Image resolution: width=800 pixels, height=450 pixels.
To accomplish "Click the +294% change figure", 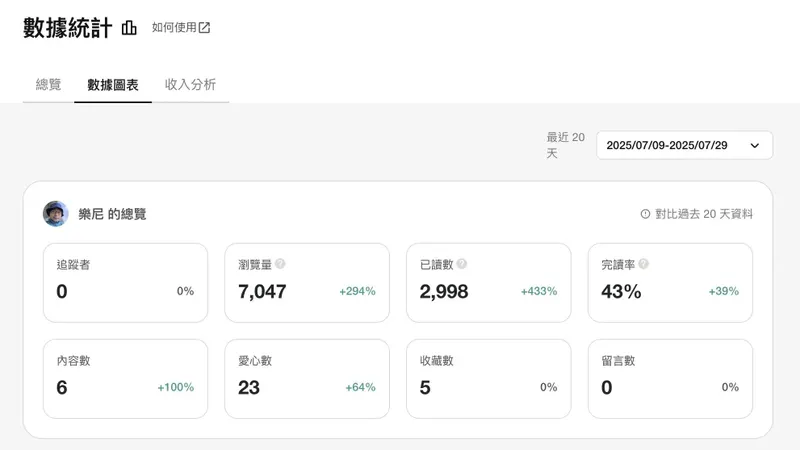I will click(x=357, y=291).
